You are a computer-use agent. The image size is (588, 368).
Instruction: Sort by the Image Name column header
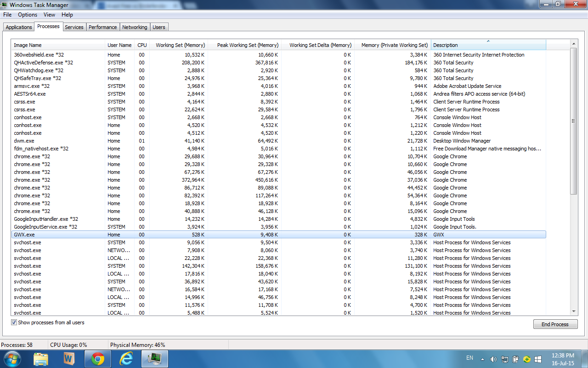click(58, 45)
